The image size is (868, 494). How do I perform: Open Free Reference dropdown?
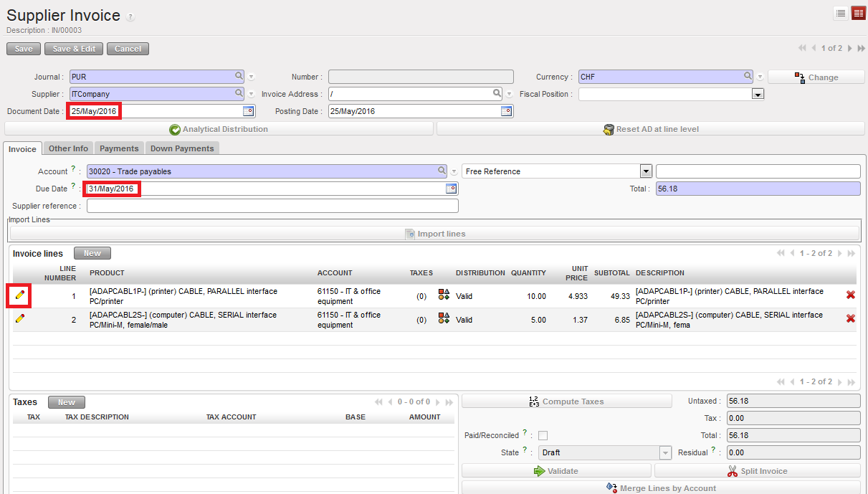(x=645, y=171)
